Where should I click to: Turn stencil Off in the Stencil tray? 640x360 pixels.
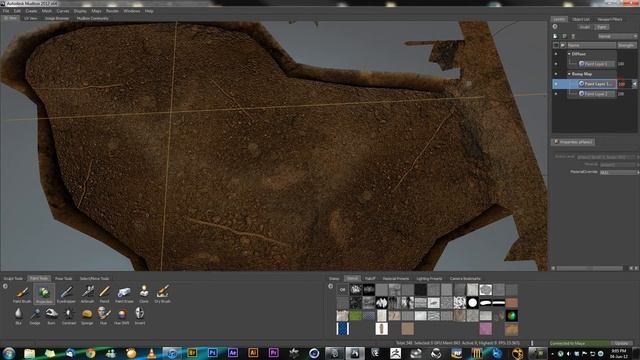(x=342, y=290)
